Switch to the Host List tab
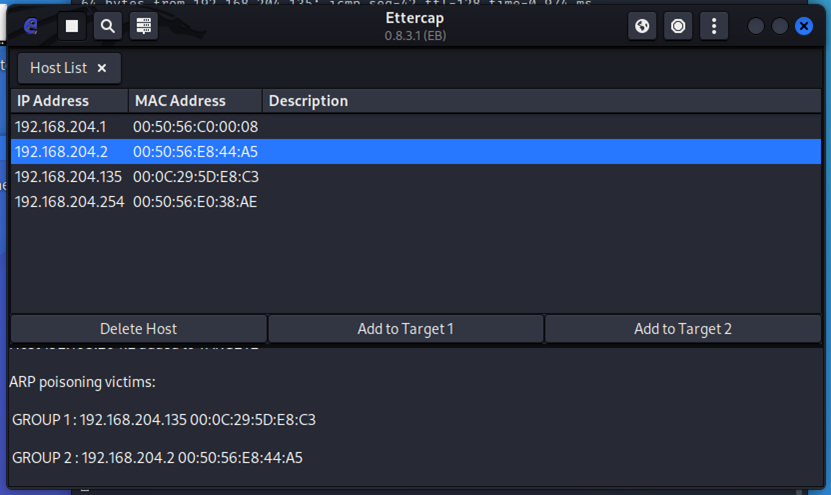This screenshot has width=831, height=495. (58, 68)
